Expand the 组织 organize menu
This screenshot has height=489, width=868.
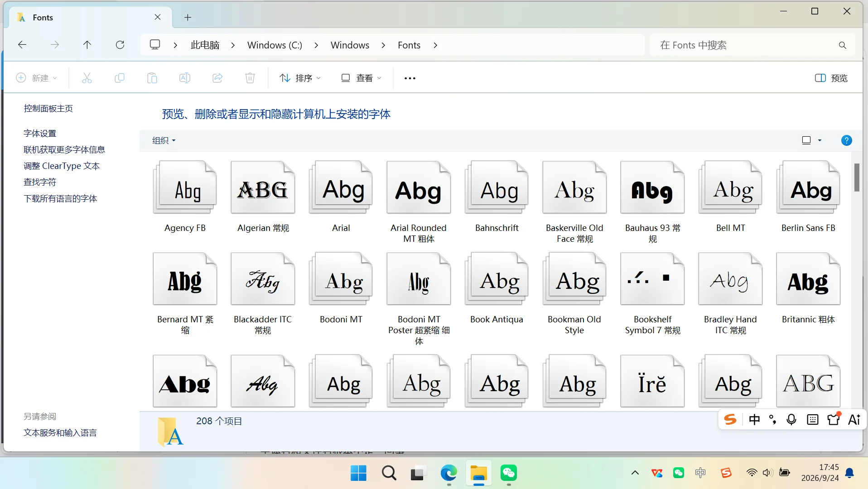point(164,140)
